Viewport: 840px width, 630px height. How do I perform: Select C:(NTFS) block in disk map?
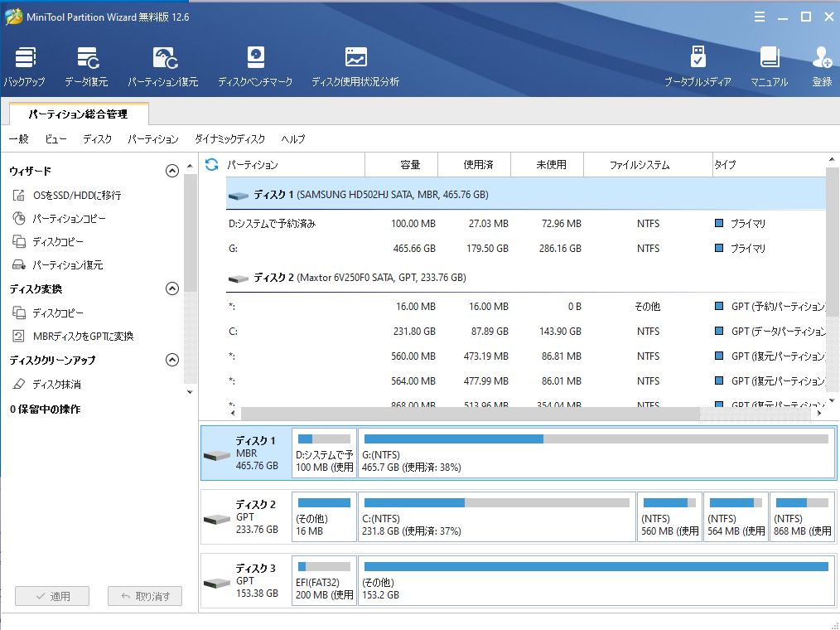496,517
